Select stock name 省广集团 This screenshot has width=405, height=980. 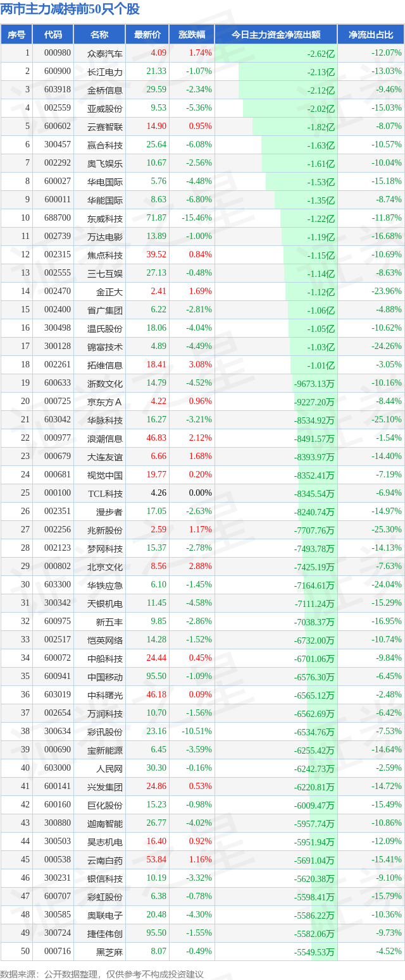(x=104, y=310)
